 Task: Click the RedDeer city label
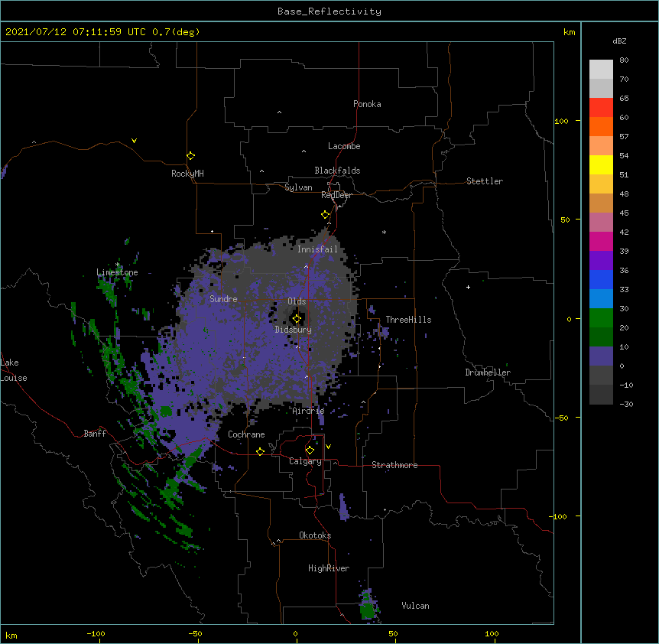click(x=336, y=195)
